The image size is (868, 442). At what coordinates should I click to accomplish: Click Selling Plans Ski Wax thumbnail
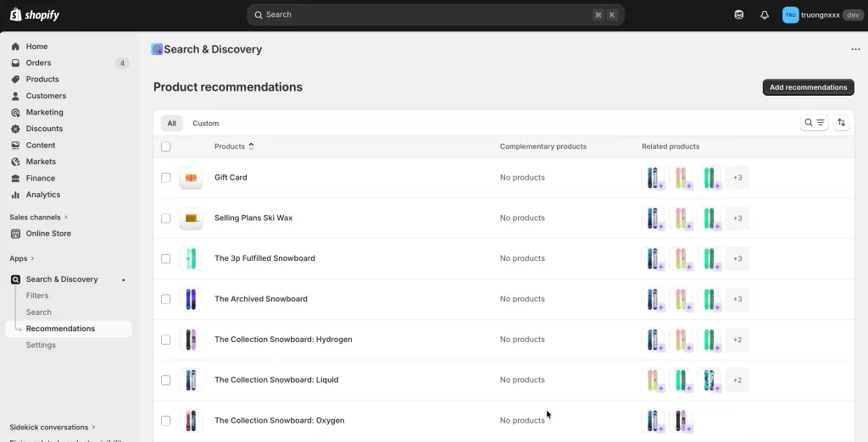coord(191,218)
